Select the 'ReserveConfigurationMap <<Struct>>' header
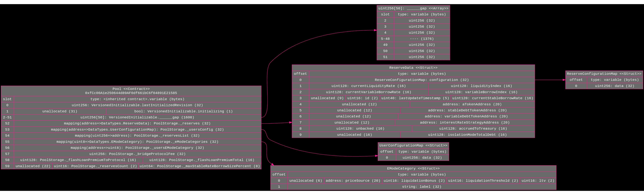The image size is (644, 195). tap(604, 74)
